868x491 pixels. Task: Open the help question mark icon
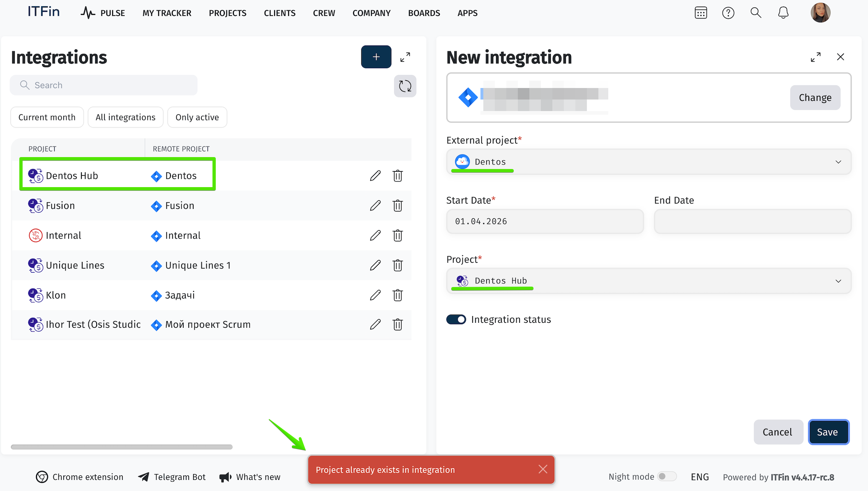[728, 13]
